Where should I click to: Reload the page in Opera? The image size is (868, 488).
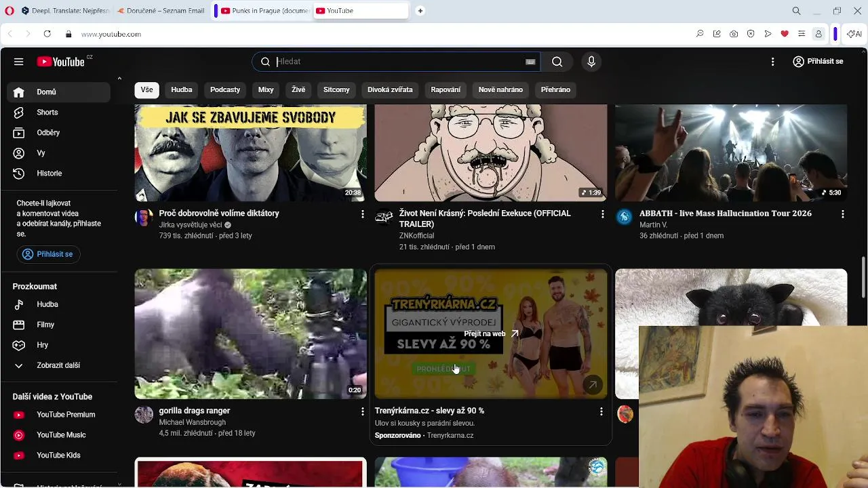(47, 34)
